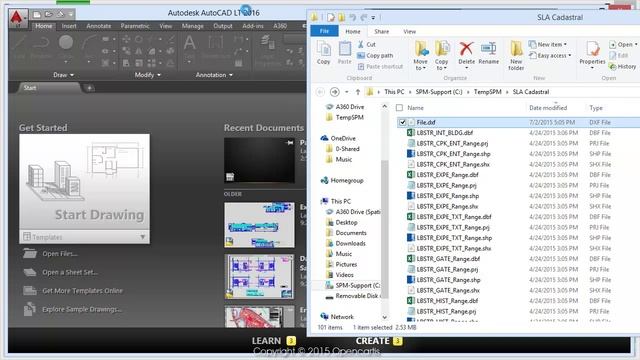The image size is (640, 360).
Task: Click Explore Sample Drawings link
Action: (82, 309)
